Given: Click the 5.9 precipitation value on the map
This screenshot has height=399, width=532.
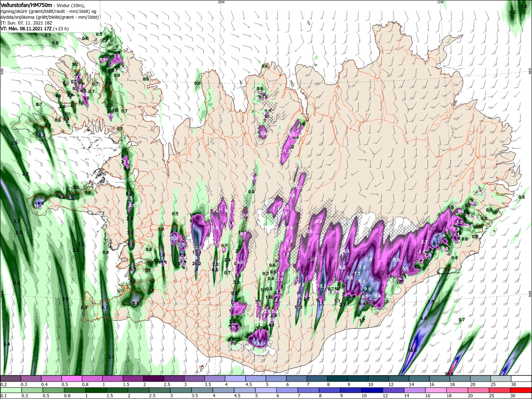Looking at the screenshot, I should coord(396,260).
